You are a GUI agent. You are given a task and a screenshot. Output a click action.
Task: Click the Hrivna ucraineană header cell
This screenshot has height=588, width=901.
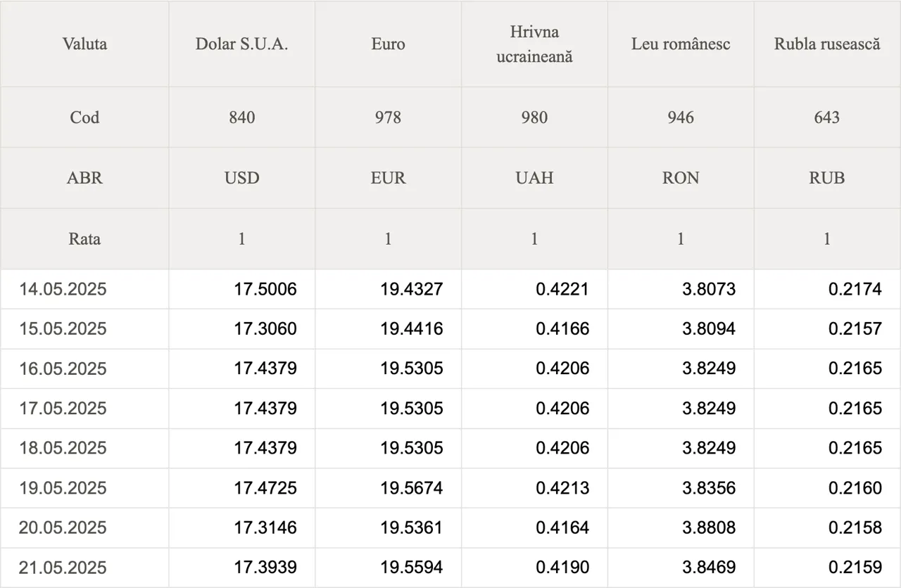tap(534, 44)
